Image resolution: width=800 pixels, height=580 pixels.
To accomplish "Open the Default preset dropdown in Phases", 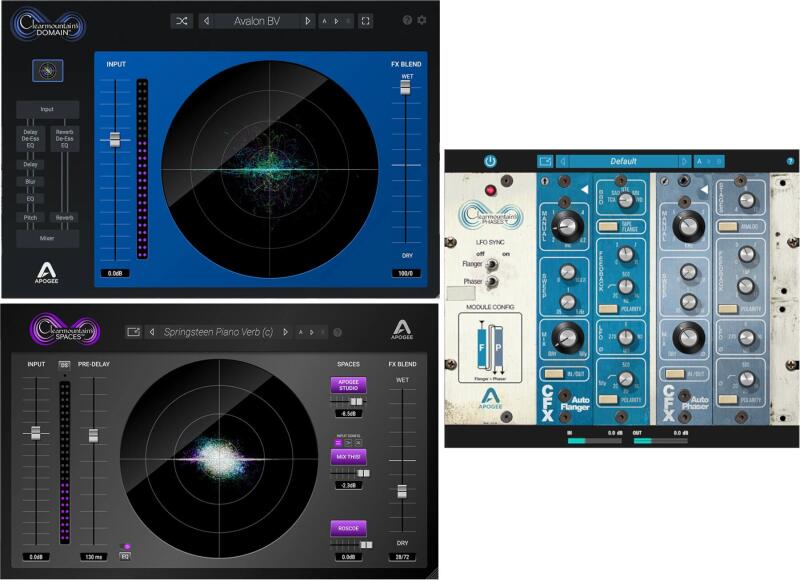I will coord(622,160).
